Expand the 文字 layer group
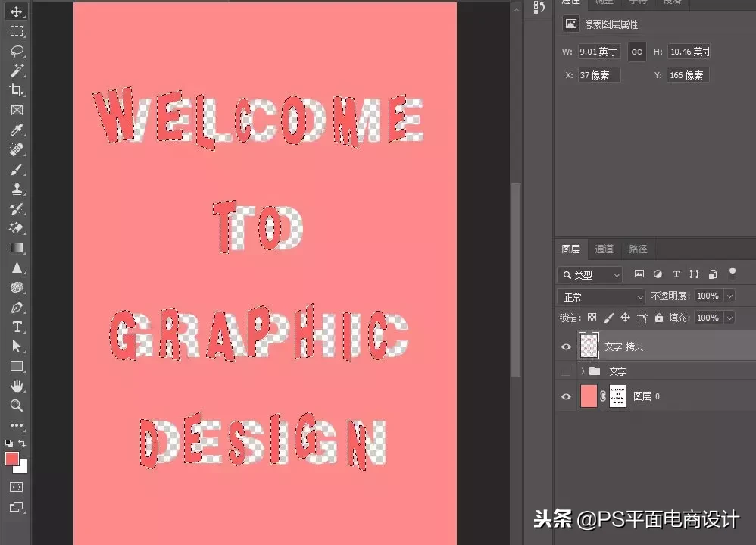The width and height of the screenshot is (756, 545). [x=583, y=371]
